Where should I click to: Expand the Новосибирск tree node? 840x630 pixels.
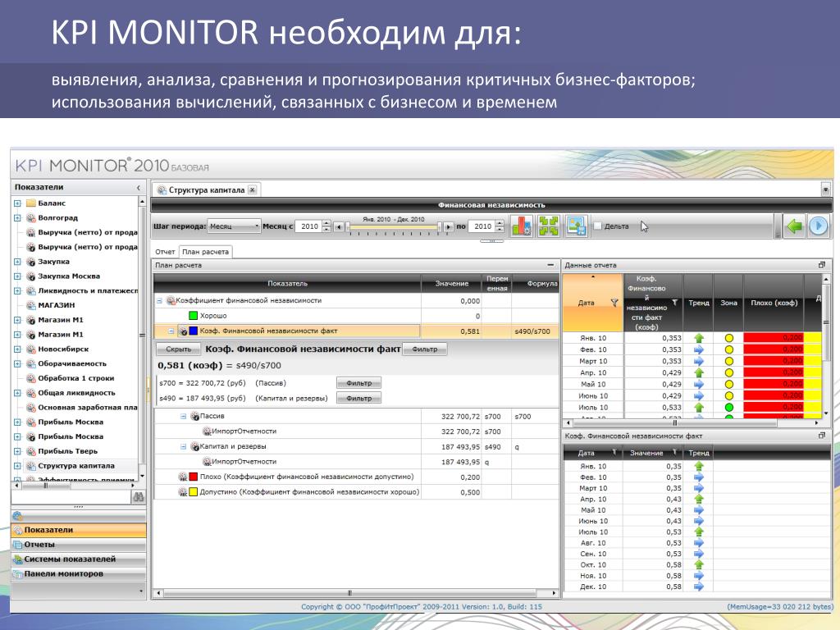pos(17,349)
